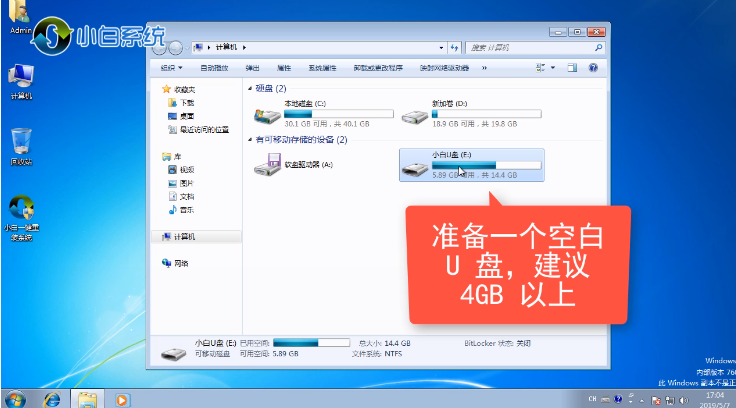Select the 小白U盘 (E:) removable drive

472,165
